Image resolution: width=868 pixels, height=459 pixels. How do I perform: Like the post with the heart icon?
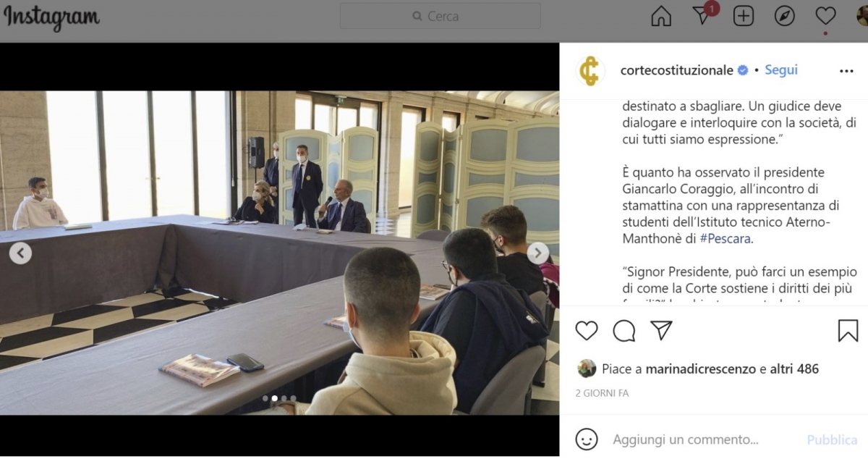[587, 330]
